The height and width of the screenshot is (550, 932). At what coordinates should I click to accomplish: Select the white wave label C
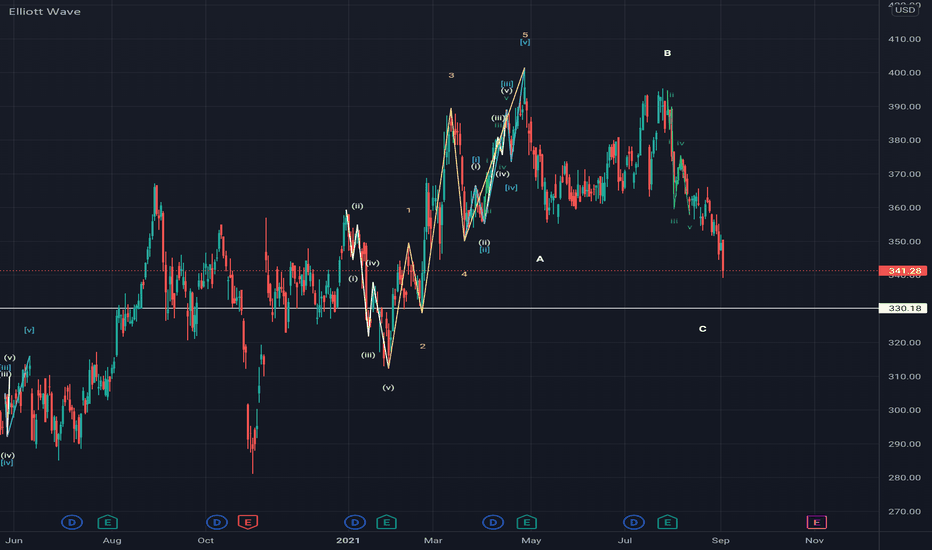click(x=703, y=329)
